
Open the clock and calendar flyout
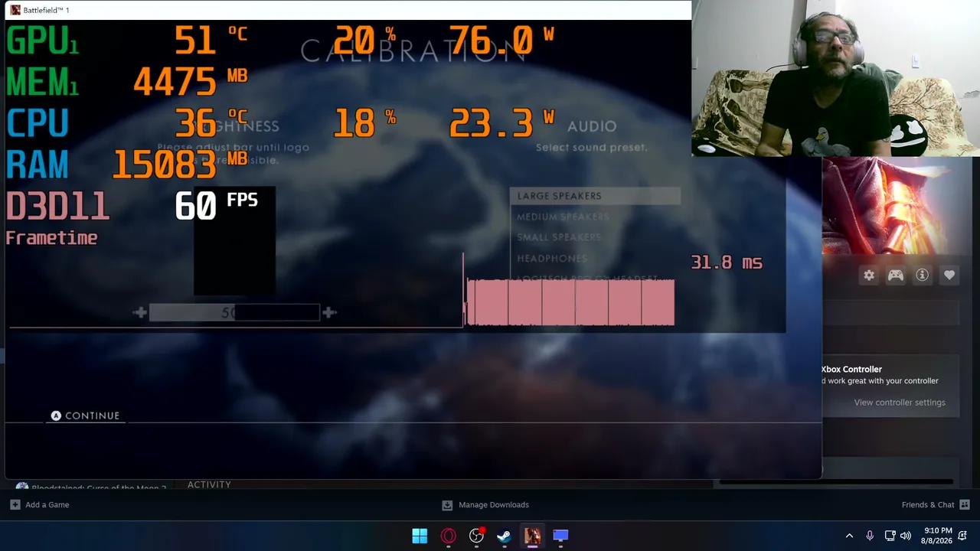[x=938, y=536]
